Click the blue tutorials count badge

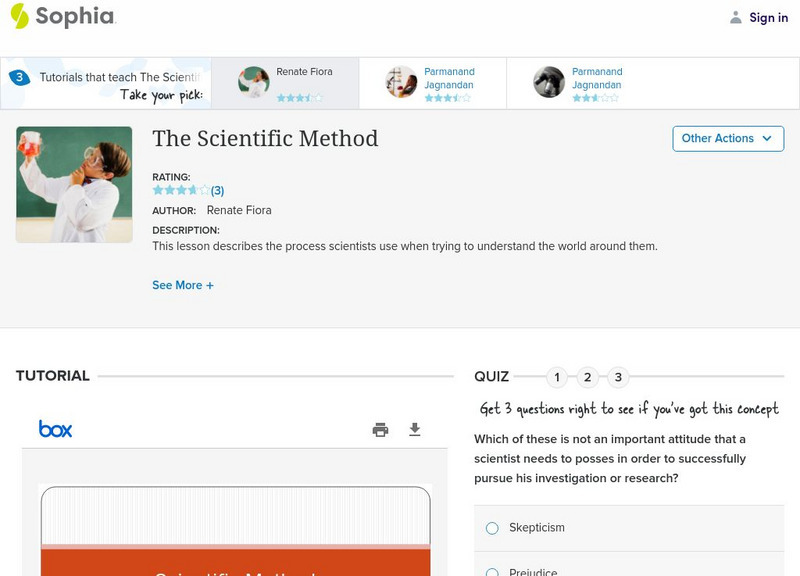pos(19,77)
